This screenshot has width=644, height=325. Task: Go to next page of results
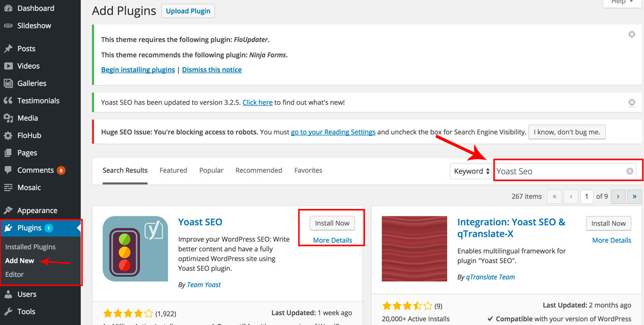click(x=618, y=197)
